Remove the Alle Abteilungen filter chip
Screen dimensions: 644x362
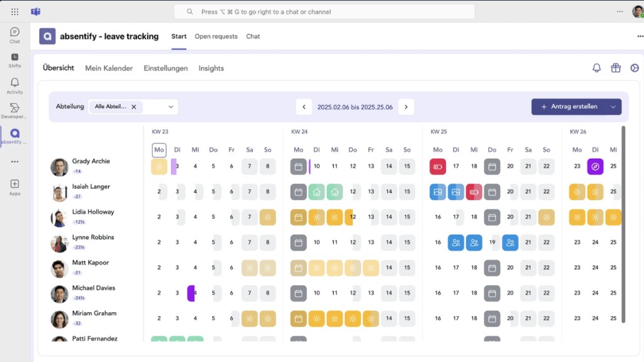(134, 107)
